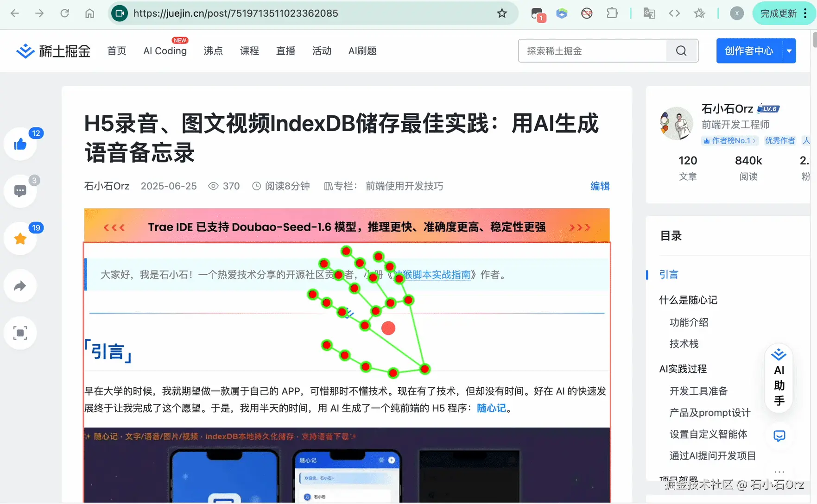
Task: Jump to 什么是随心记 section
Action: tap(688, 300)
